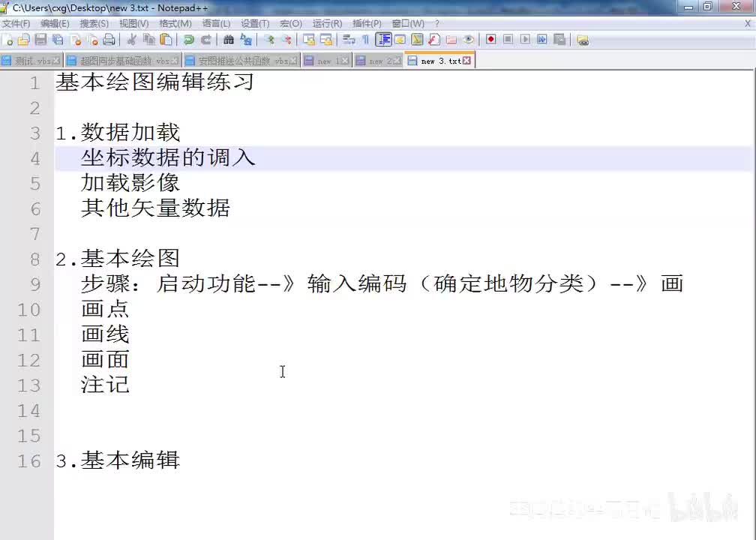Create a new file from toolbar
This screenshot has height=540, width=756.
pos(7,40)
